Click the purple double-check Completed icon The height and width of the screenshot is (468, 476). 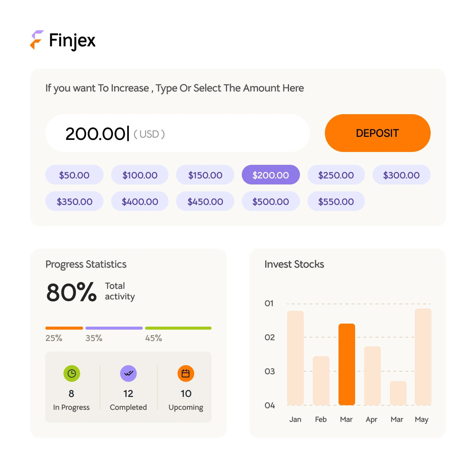pos(128,373)
